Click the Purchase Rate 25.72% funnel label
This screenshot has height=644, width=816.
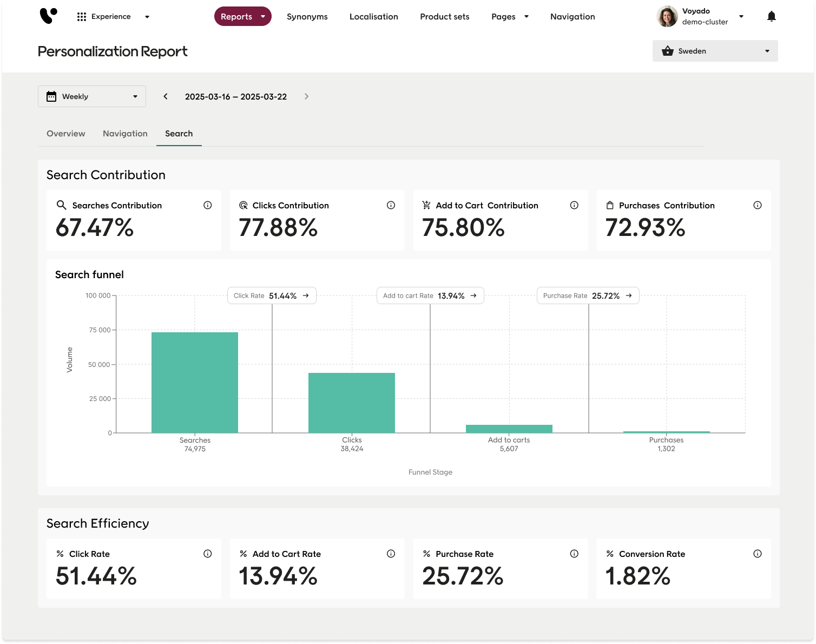point(588,295)
